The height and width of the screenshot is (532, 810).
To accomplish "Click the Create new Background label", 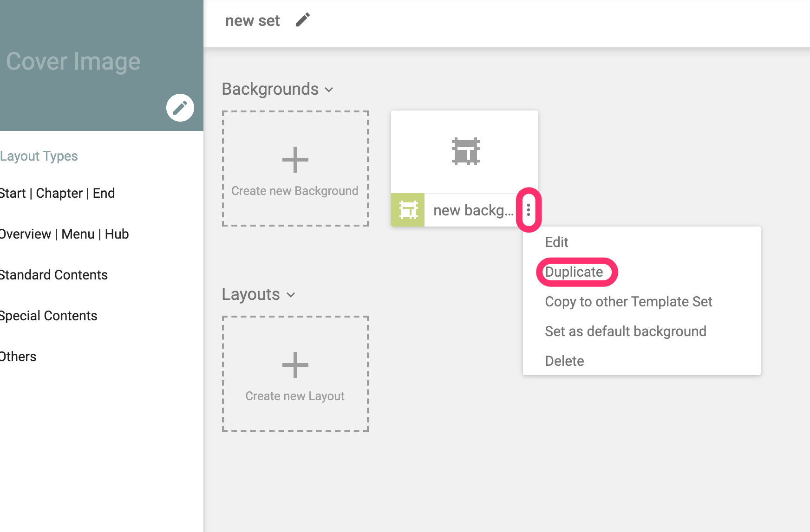I will [x=295, y=191].
